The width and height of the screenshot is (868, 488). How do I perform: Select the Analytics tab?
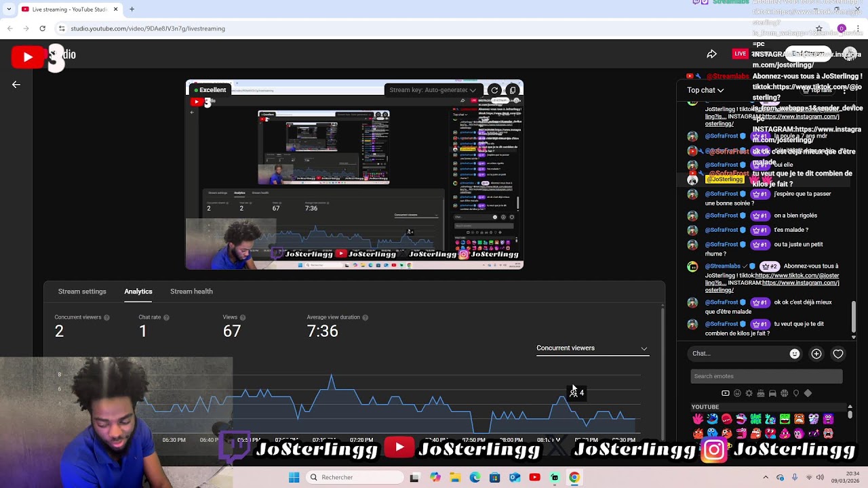[138, 291]
